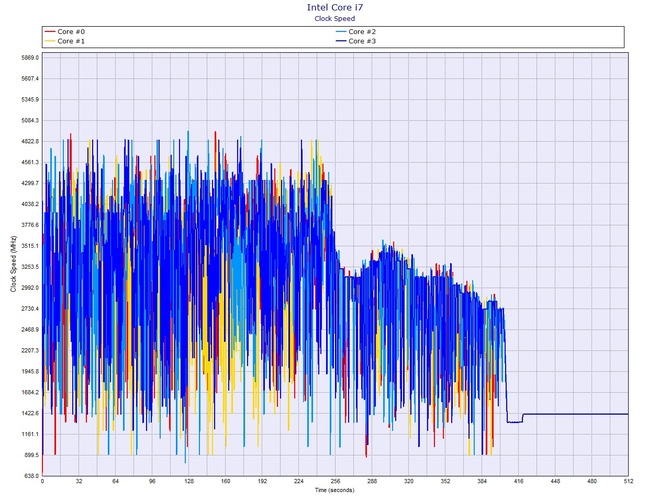This screenshot has width=670, height=502.
Task: Click the 3253.5 label on the vertical axis
Action: click(28, 267)
